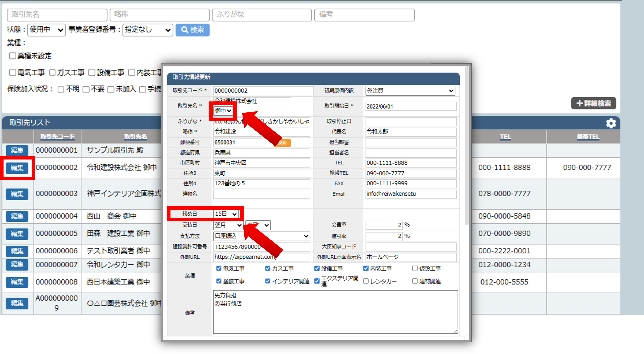Click 編集 button for サンプル取引先 row
644x354 pixels.
click(x=17, y=150)
